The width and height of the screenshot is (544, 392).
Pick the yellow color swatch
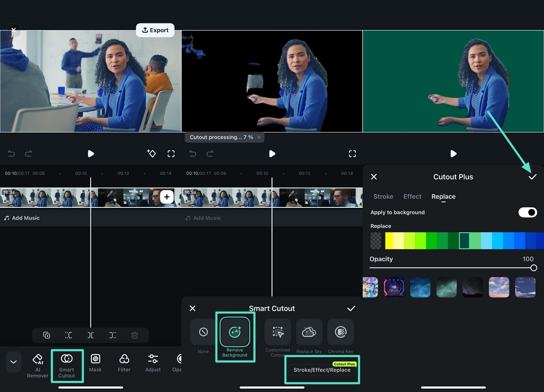[389, 241]
